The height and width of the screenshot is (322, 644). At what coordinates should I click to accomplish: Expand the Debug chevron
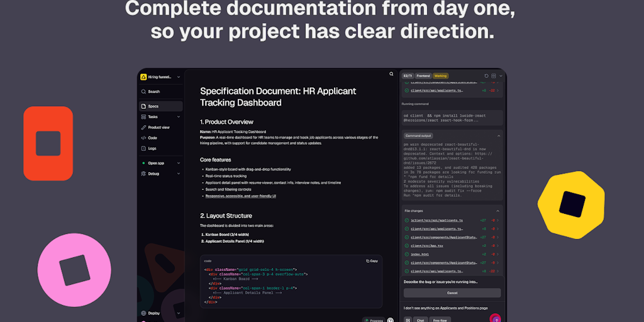(x=178, y=174)
